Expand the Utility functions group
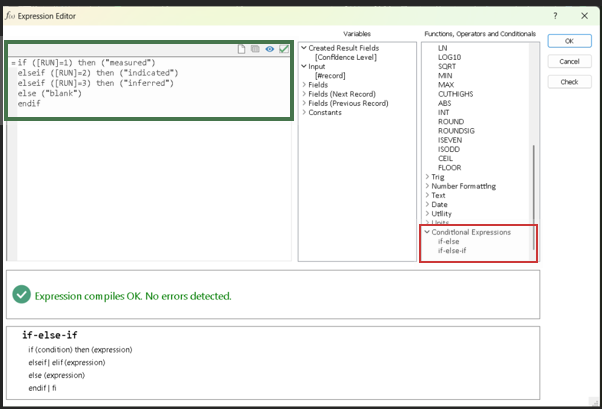 [x=427, y=214]
